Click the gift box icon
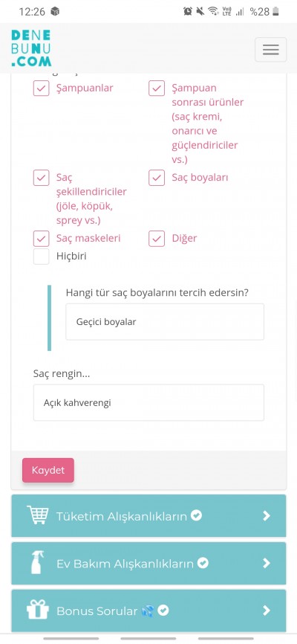The image size is (297, 644). coord(38,610)
